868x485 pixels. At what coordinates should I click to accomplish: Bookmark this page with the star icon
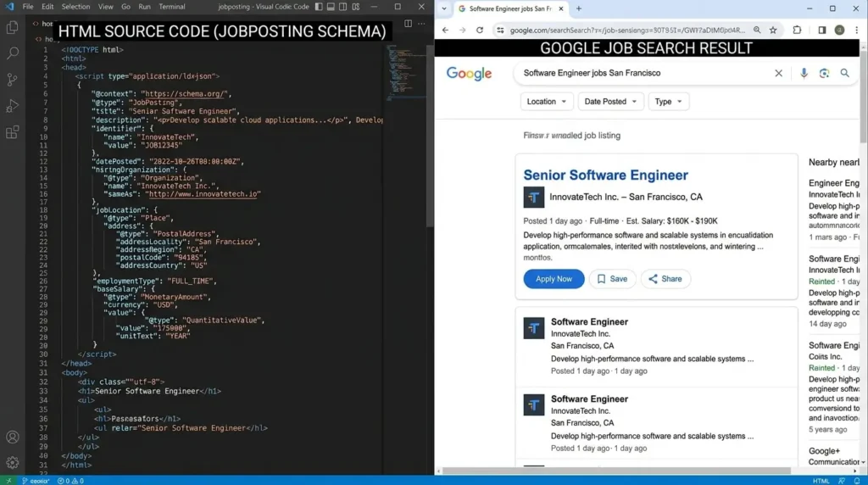click(x=773, y=30)
